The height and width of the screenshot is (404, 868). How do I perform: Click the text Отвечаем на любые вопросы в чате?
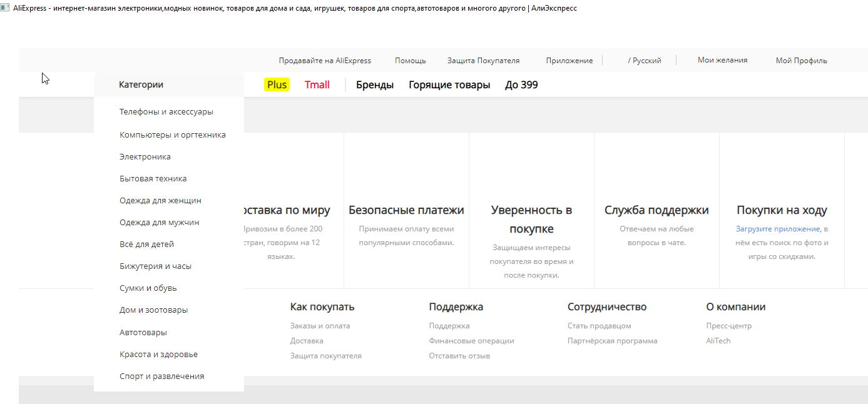tap(656, 236)
